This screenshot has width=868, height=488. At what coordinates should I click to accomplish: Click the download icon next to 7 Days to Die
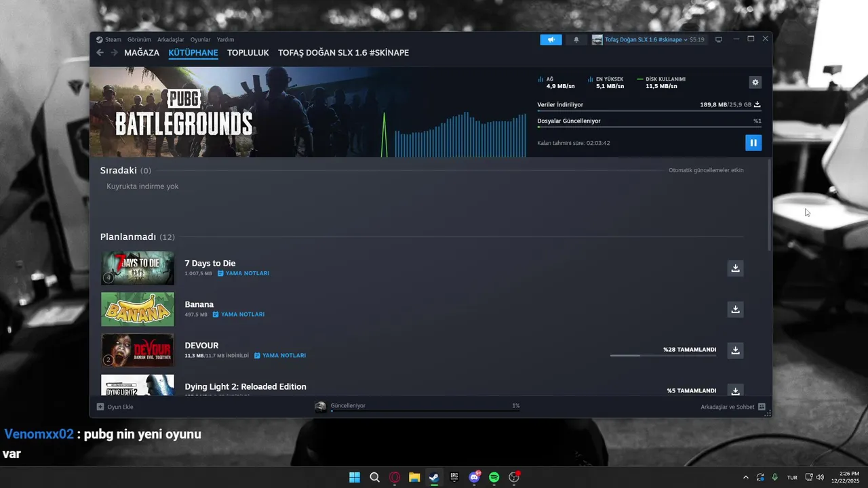click(x=735, y=268)
